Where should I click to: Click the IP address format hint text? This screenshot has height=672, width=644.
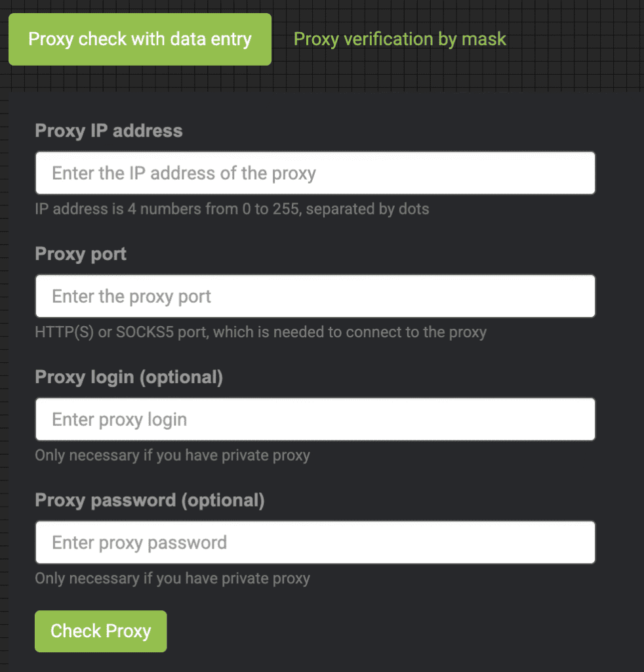[x=231, y=209]
